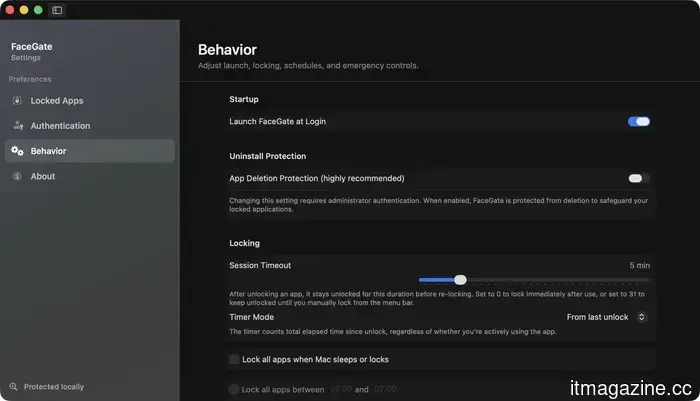Click the green full-screen window button
Screen dimensions: 700x401
pyautogui.click(x=38, y=10)
